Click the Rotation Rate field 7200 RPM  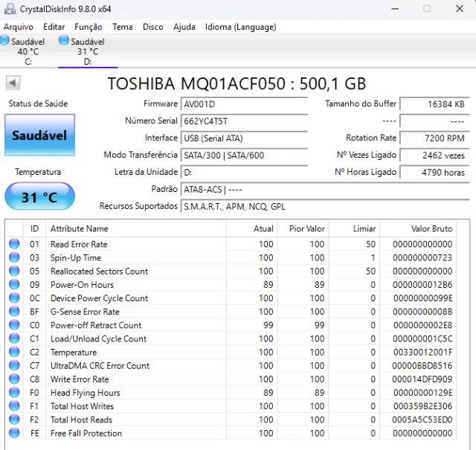tap(434, 138)
